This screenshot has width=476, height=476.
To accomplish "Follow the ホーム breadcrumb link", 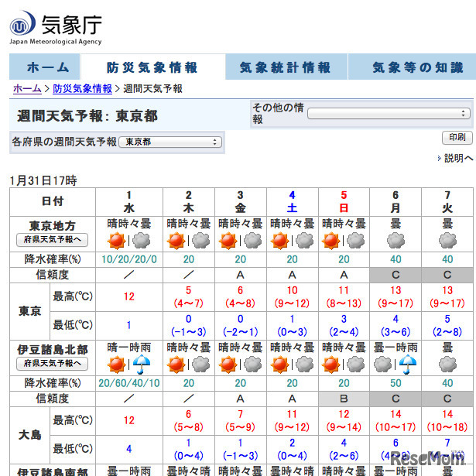I will [27, 89].
